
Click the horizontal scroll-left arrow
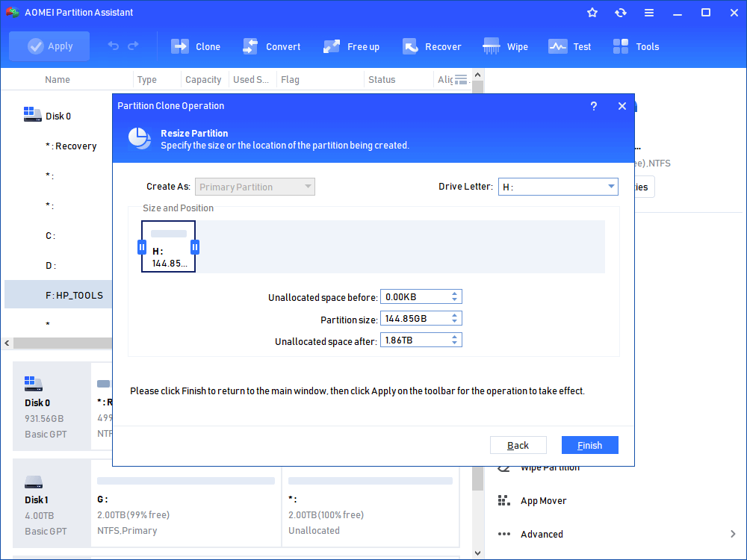coord(7,343)
